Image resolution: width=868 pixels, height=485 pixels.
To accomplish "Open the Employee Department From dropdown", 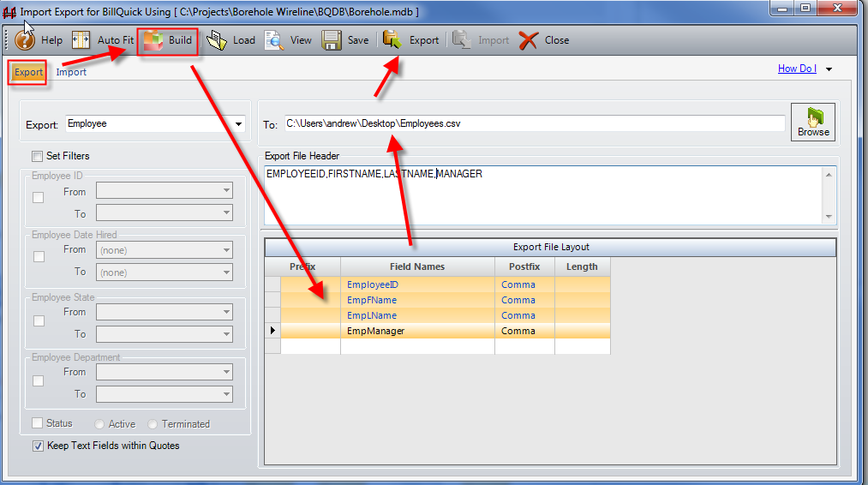I will pyautogui.click(x=165, y=372).
